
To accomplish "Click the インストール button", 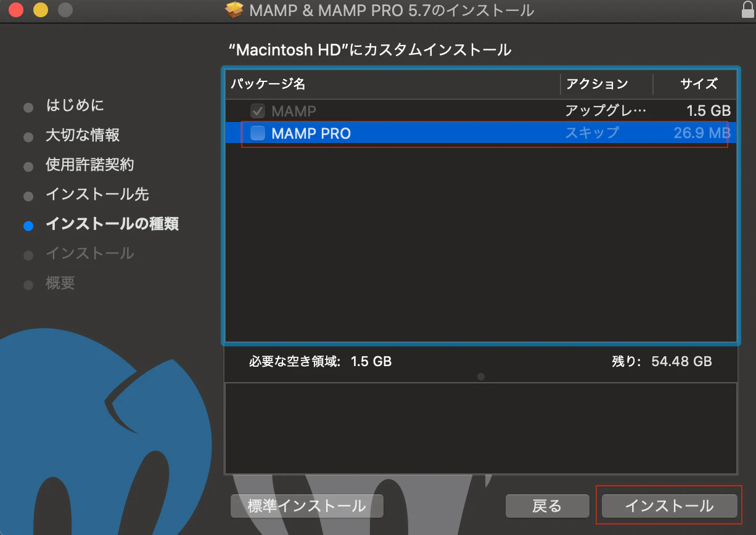I will [x=669, y=505].
